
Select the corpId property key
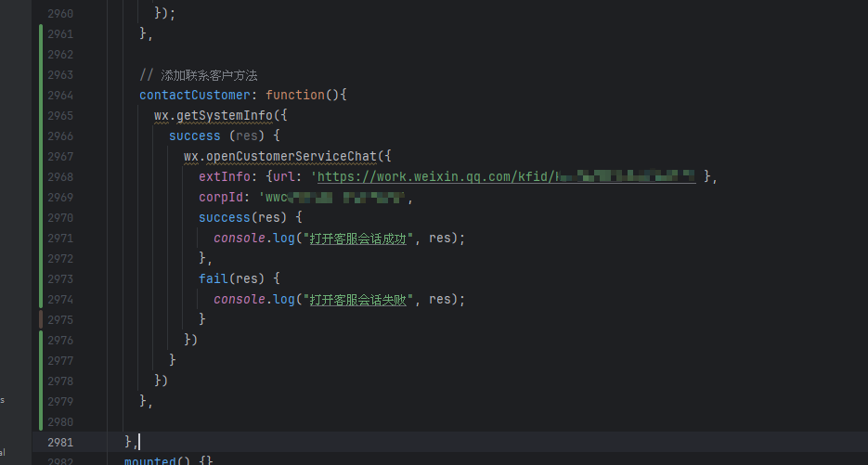[221, 197]
